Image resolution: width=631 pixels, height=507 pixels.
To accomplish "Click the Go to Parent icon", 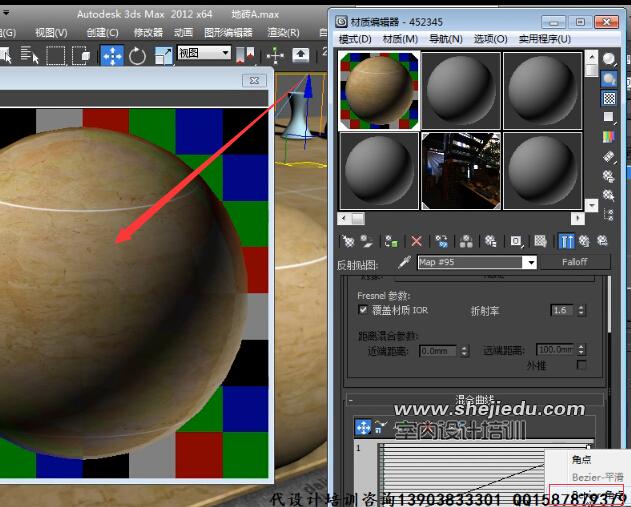I will 584,241.
